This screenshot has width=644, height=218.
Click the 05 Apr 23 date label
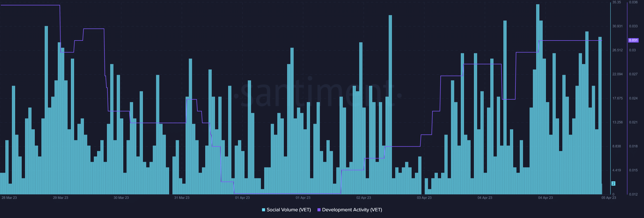point(609,198)
